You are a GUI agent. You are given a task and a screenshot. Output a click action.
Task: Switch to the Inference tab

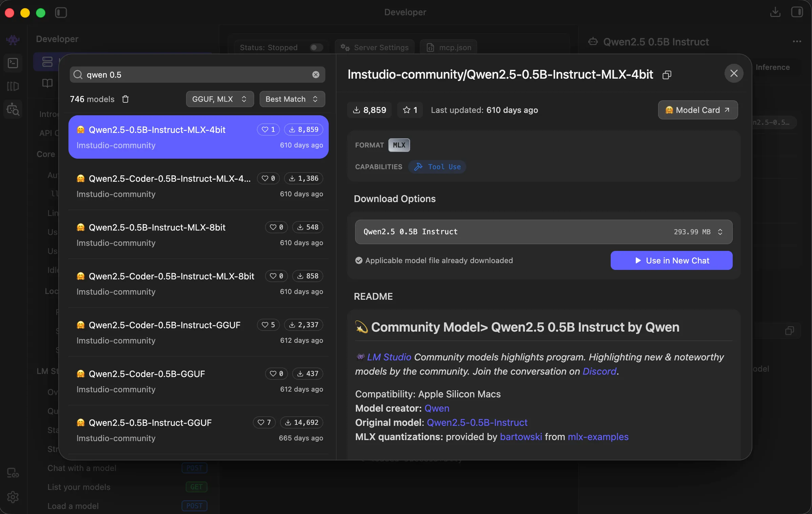coord(772,67)
